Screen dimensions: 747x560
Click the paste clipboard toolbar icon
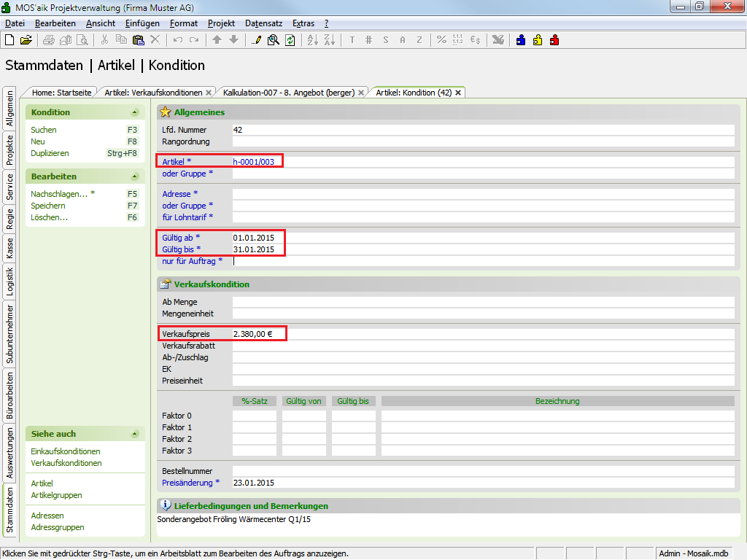[x=138, y=40]
